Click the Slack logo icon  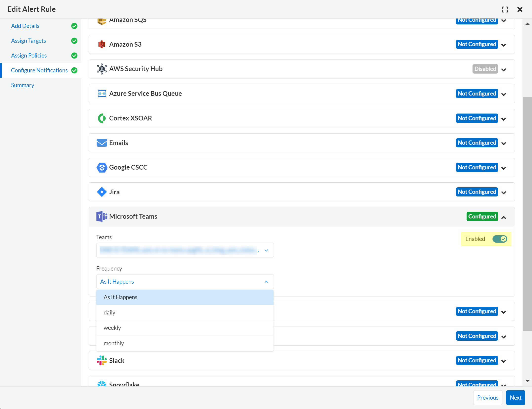point(102,361)
